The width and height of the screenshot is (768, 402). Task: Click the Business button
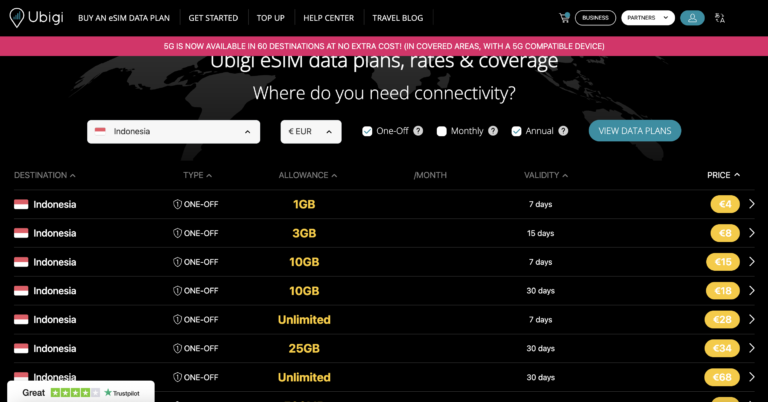coord(595,18)
